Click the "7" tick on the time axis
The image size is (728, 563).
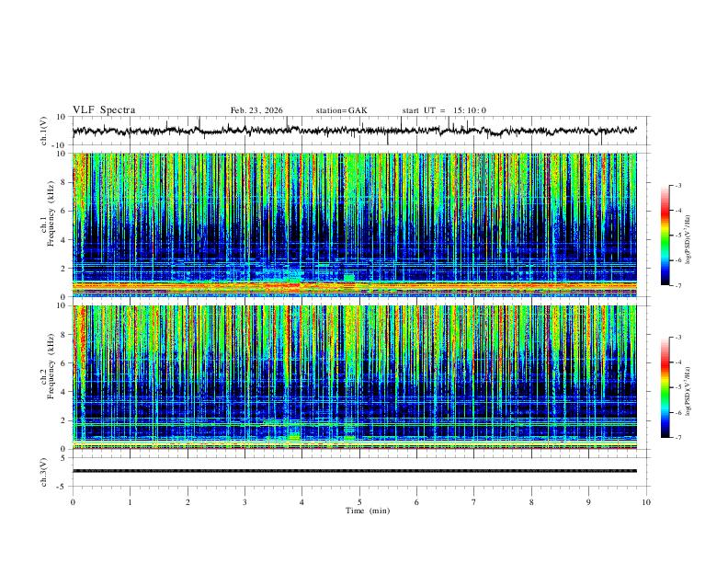click(474, 502)
